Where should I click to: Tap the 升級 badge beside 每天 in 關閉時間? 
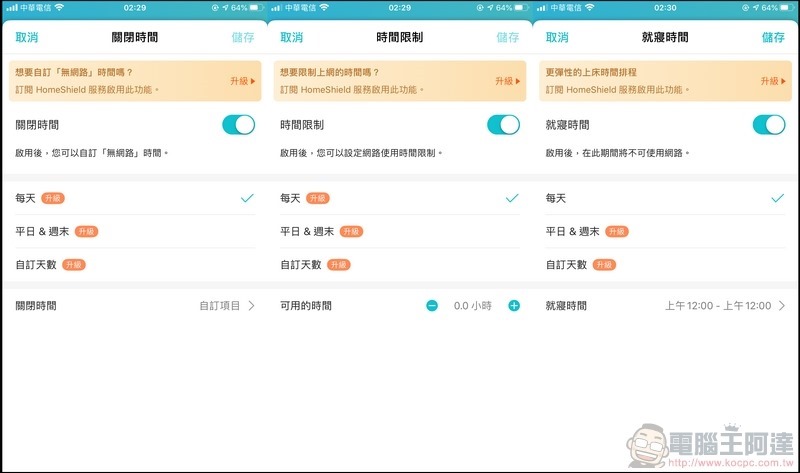(53, 198)
